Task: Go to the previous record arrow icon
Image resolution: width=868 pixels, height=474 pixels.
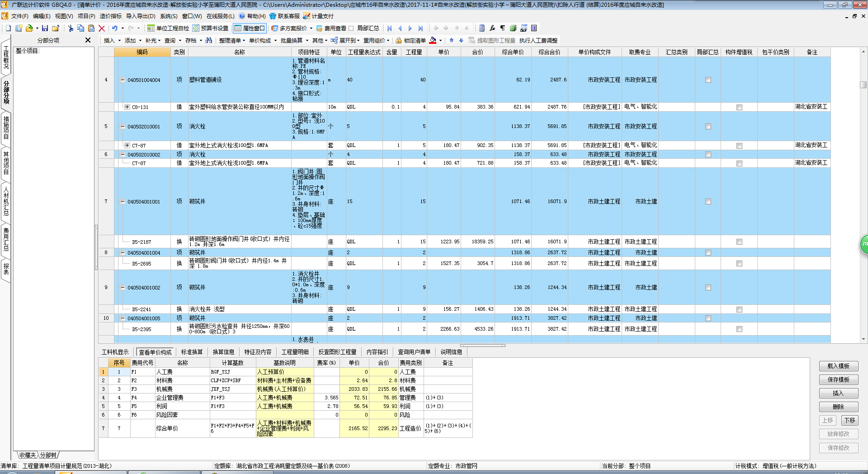Action: 400,28
